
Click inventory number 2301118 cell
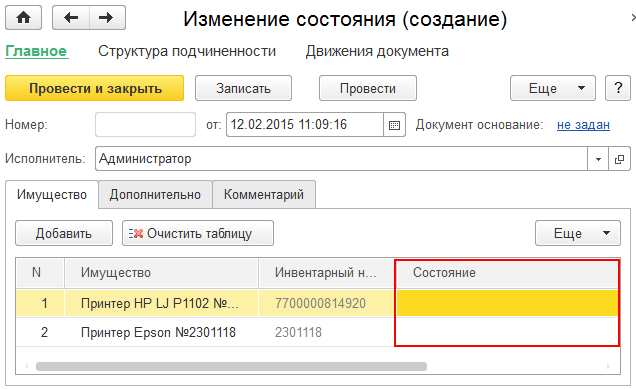coord(327,333)
